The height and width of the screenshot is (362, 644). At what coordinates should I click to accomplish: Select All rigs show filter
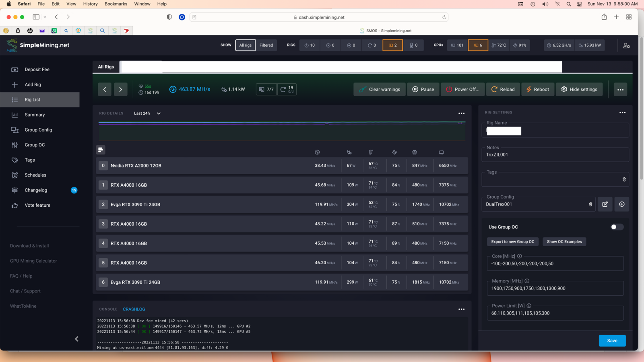pos(246,45)
